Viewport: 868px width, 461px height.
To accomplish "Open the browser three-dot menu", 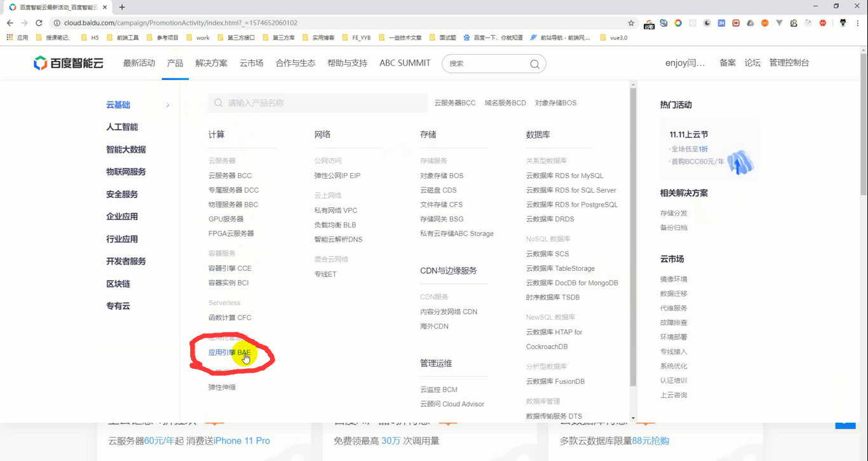I will click(857, 22).
